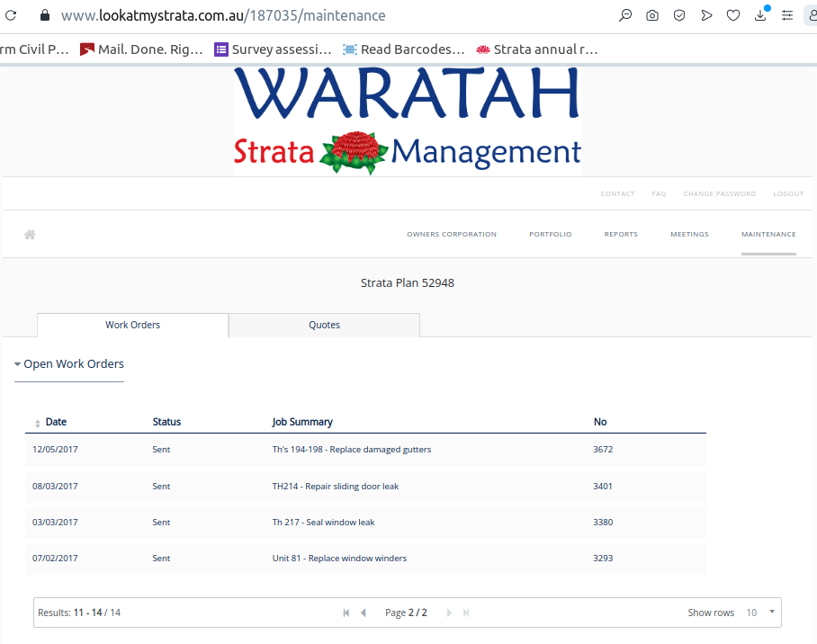Viewport: 817px width, 644px height.
Task: Switch to the Quotes tab
Action: [x=324, y=325]
